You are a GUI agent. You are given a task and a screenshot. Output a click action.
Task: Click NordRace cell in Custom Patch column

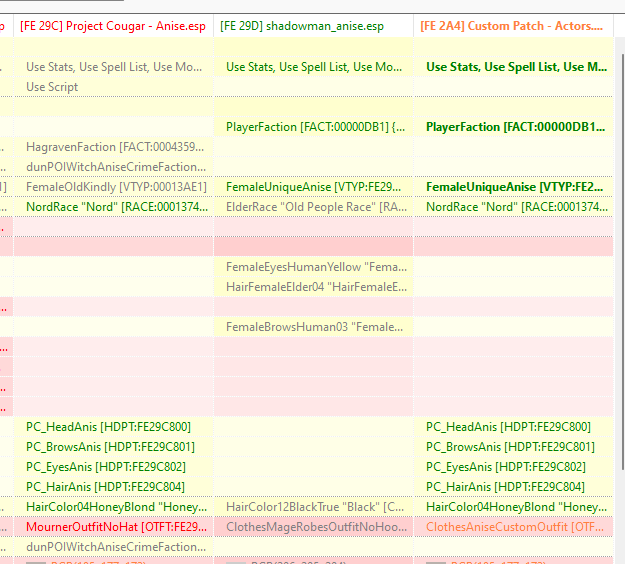point(513,207)
